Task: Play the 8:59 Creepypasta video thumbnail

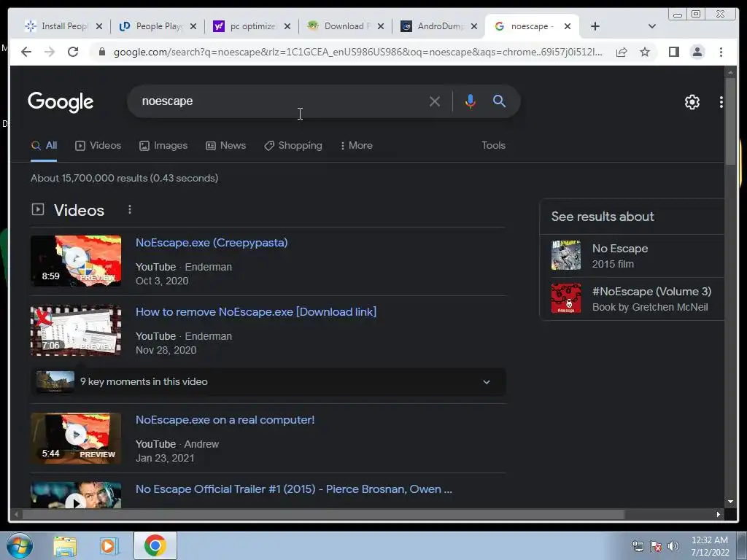Action: pos(76,261)
